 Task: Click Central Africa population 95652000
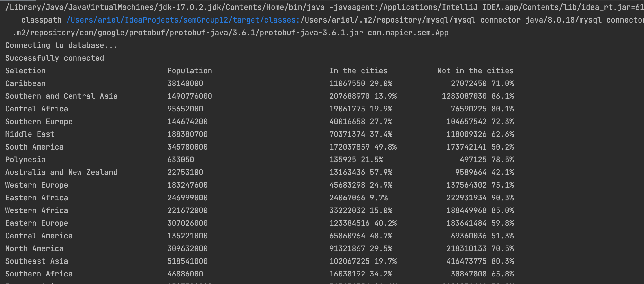(x=185, y=109)
